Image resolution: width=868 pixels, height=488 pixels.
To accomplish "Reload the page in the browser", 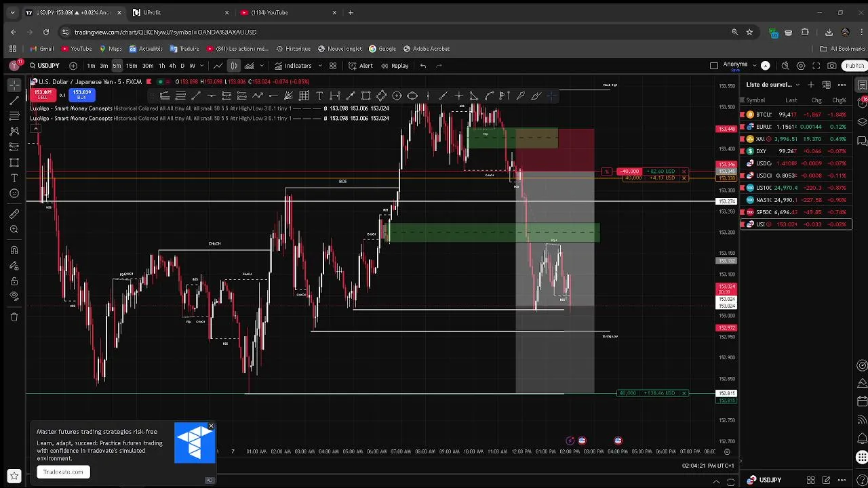I will [45, 32].
